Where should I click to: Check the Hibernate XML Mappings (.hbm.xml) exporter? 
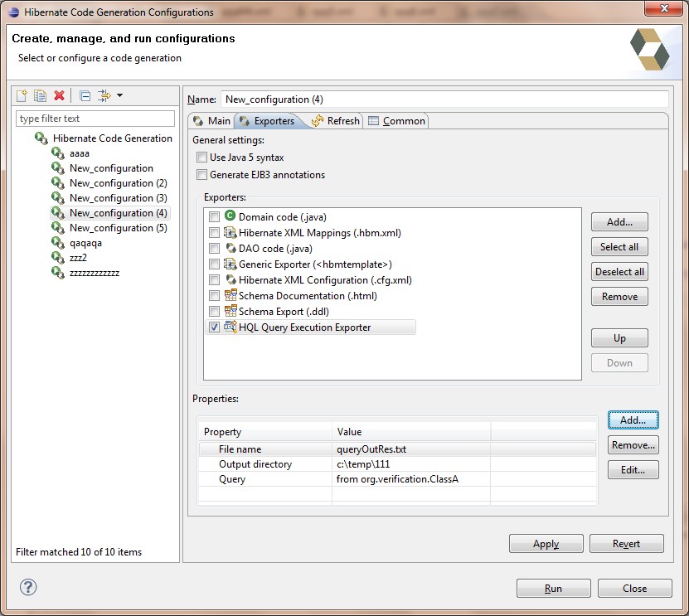pos(214,232)
